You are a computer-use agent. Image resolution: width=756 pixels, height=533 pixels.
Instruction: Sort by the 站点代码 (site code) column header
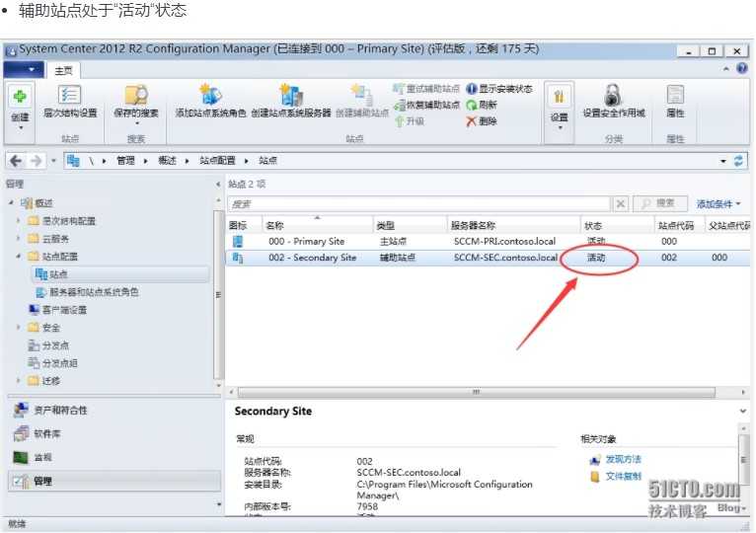tap(679, 225)
